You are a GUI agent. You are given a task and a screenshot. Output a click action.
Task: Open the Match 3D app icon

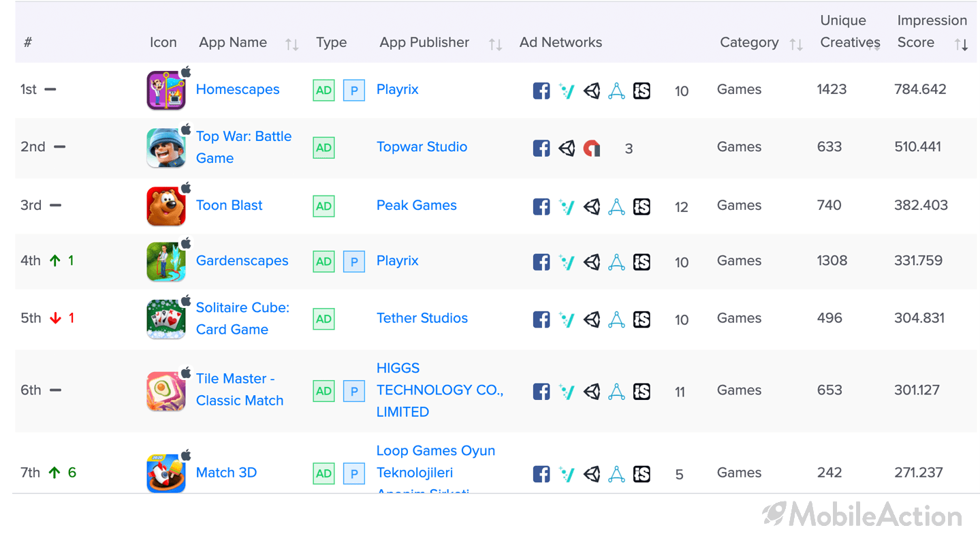click(x=166, y=473)
